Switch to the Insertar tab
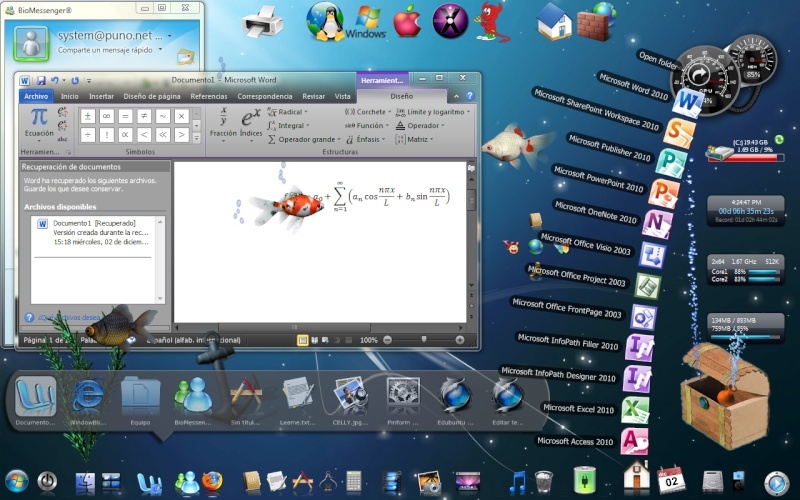Viewport: 800px width, 500px height. tap(102, 96)
